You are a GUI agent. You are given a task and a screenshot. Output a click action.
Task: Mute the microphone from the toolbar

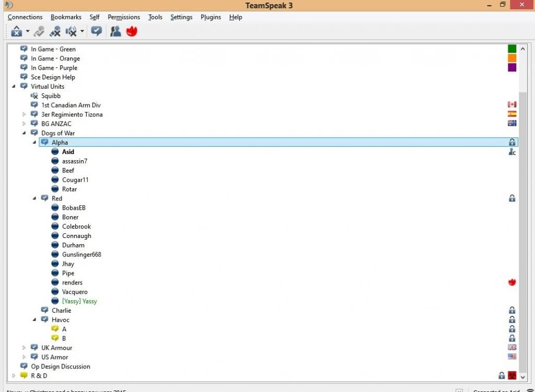click(x=55, y=31)
